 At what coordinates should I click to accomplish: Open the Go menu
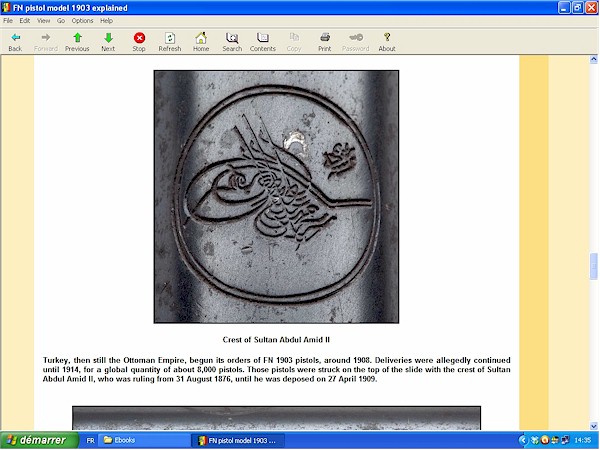point(61,21)
